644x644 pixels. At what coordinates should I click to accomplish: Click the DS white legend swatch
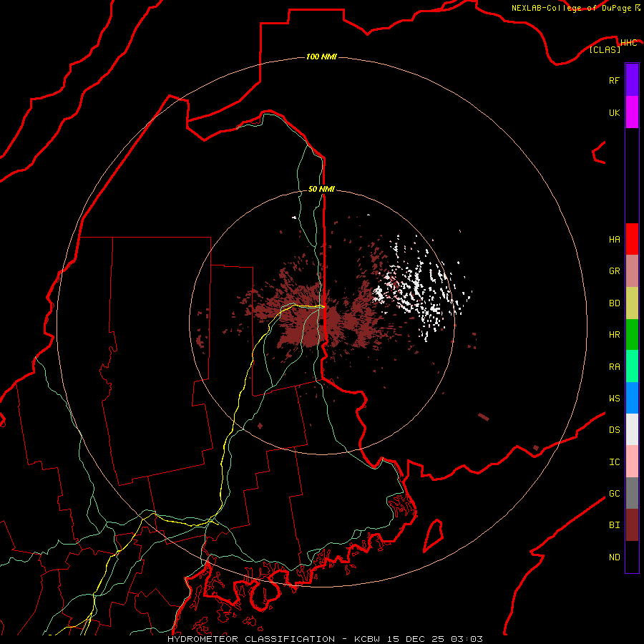[x=632, y=429]
